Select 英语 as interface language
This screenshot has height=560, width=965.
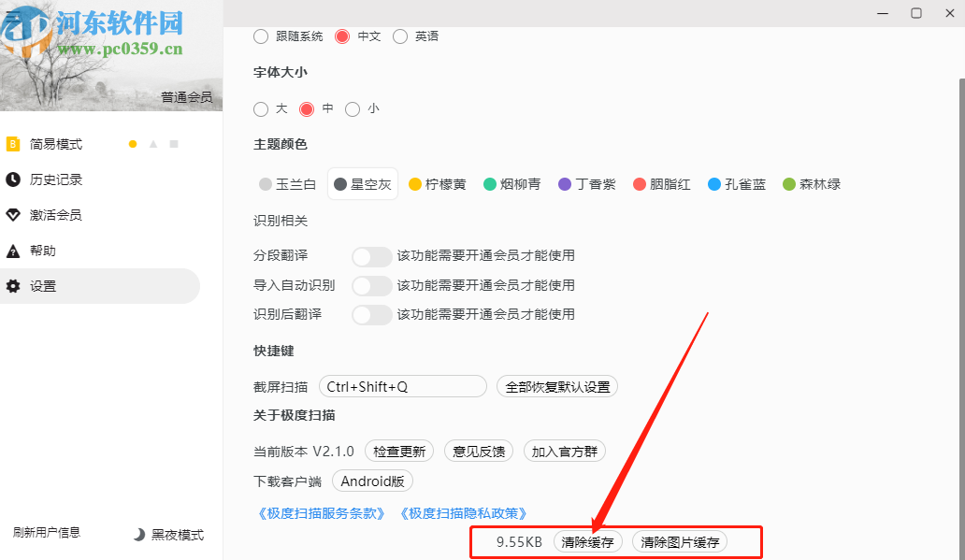point(400,36)
